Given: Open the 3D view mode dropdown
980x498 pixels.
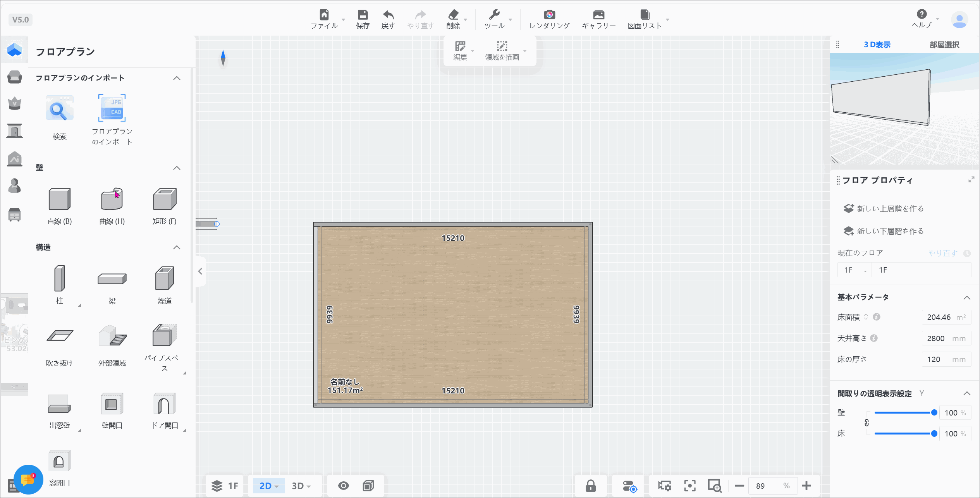Looking at the screenshot, I should click(301, 486).
